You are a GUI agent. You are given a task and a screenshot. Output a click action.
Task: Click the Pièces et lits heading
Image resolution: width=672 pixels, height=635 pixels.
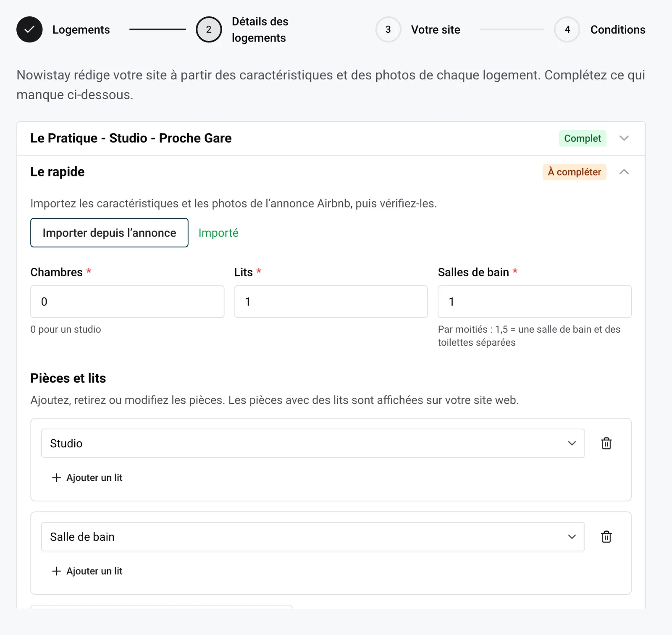(68, 378)
